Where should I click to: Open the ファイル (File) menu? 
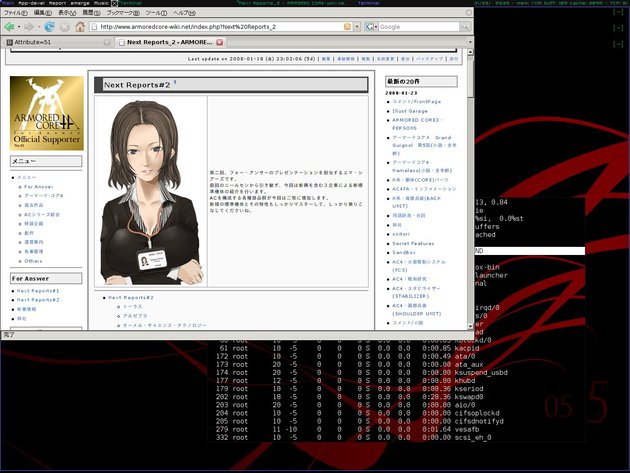click(x=15, y=13)
